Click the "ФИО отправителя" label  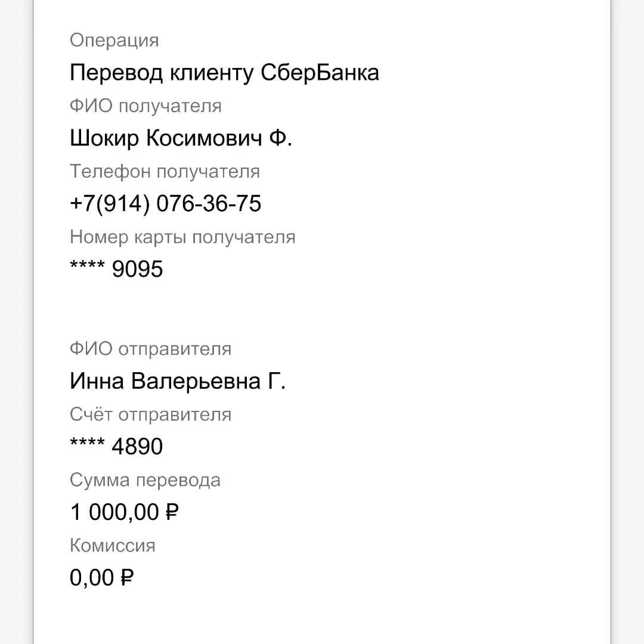point(151,349)
